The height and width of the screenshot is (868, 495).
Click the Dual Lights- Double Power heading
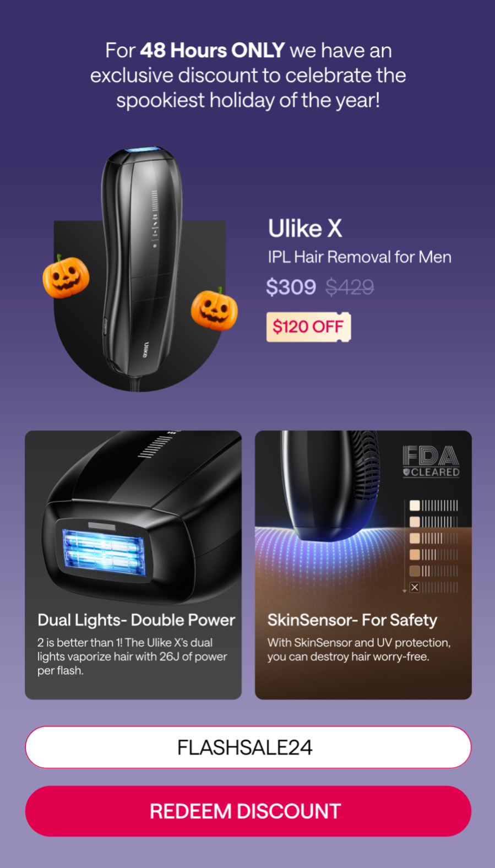[136, 620]
